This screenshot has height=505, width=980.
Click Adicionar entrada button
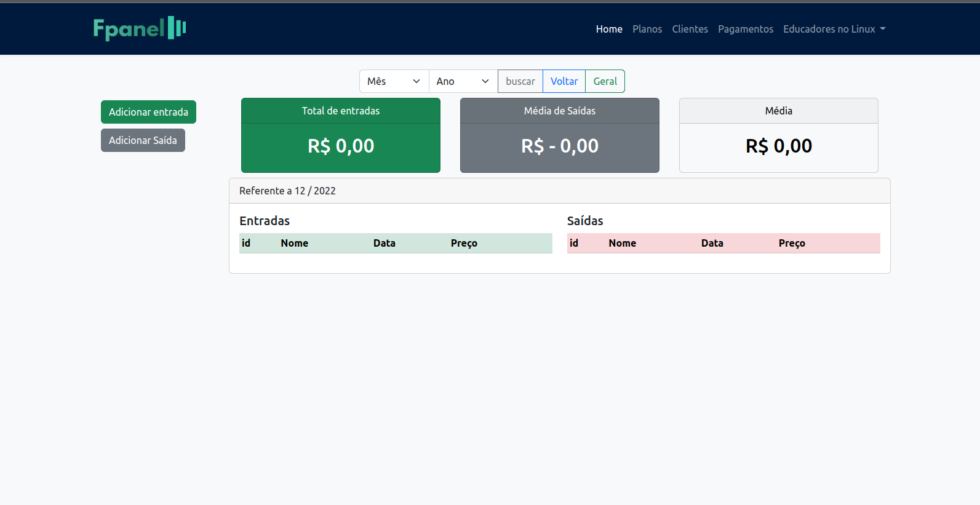pos(148,112)
